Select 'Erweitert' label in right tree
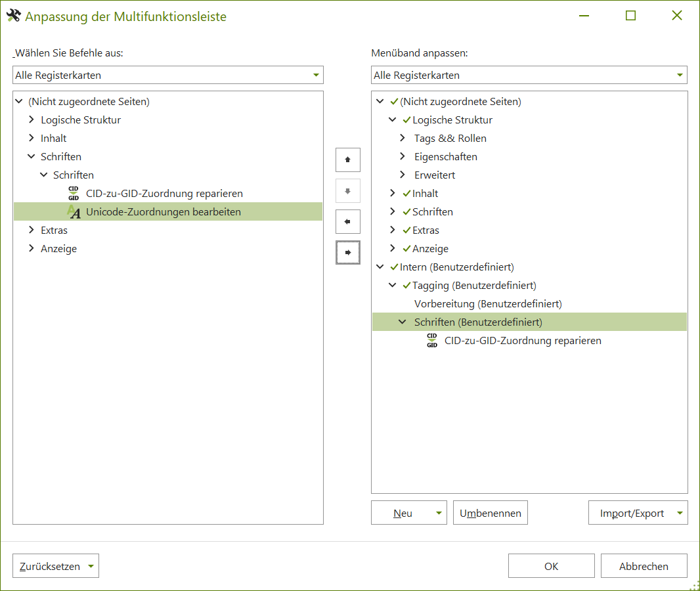 pyautogui.click(x=434, y=175)
